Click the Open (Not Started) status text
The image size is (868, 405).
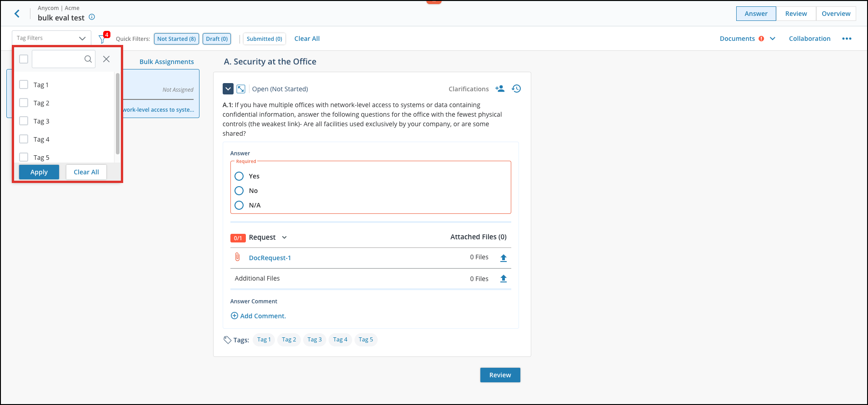coord(280,89)
